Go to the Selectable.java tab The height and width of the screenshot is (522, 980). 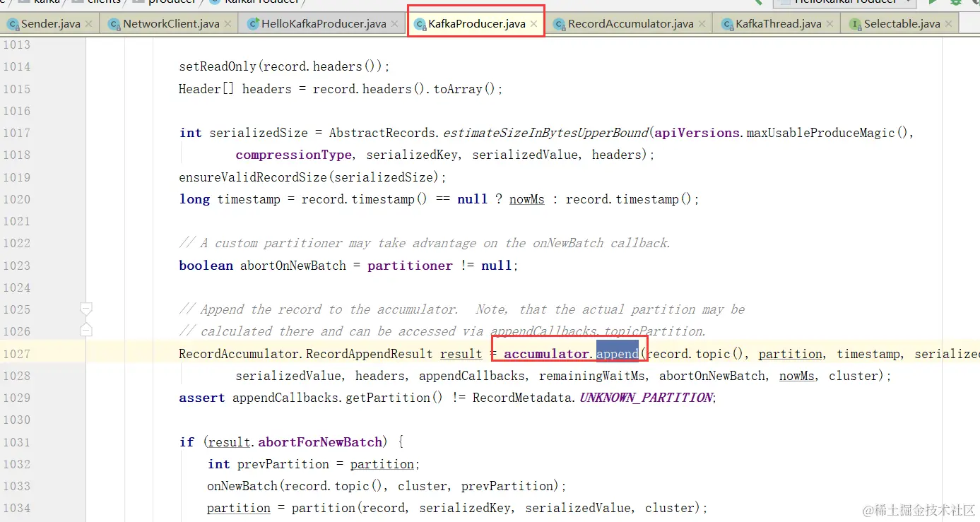pyautogui.click(x=902, y=23)
